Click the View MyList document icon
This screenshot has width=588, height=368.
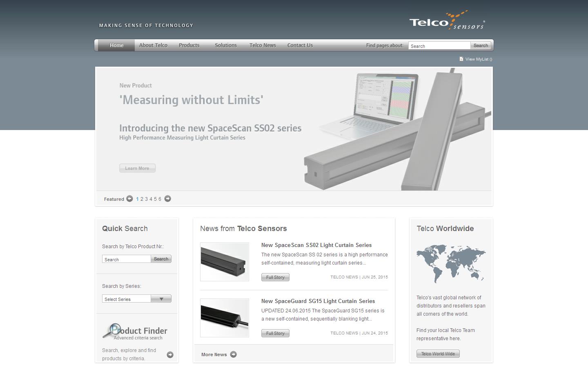point(461,59)
